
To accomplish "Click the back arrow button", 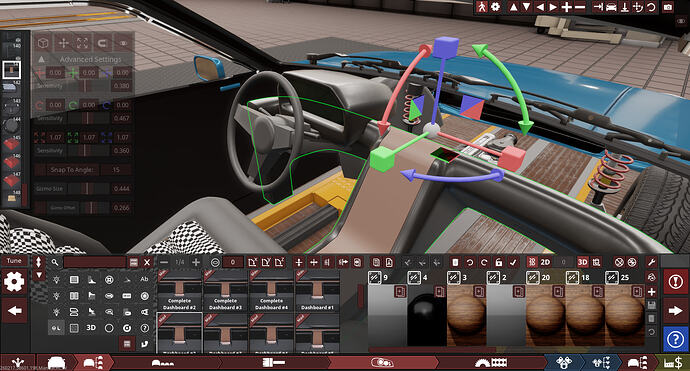I will [x=14, y=311].
